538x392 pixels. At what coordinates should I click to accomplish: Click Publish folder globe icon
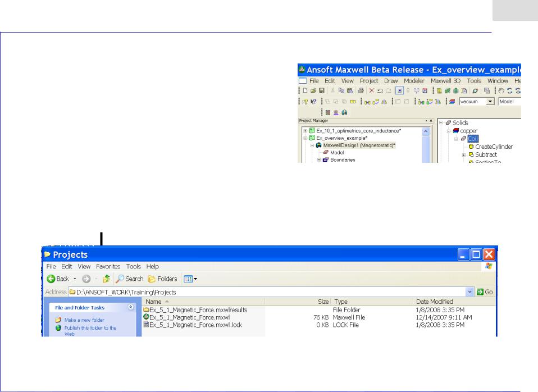coord(58,328)
